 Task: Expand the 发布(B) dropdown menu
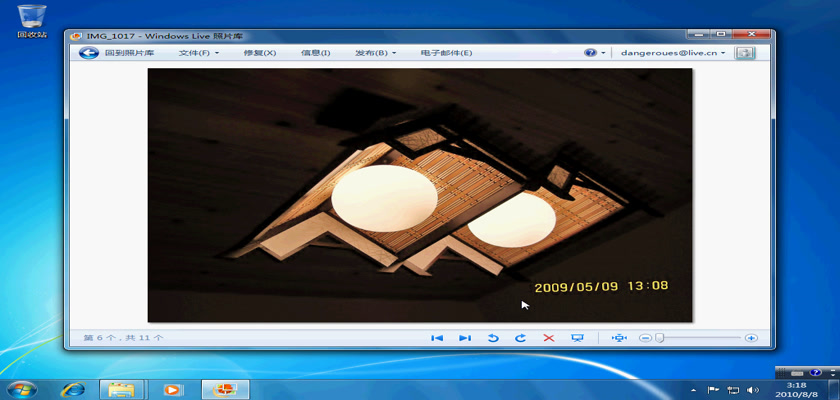click(375, 53)
